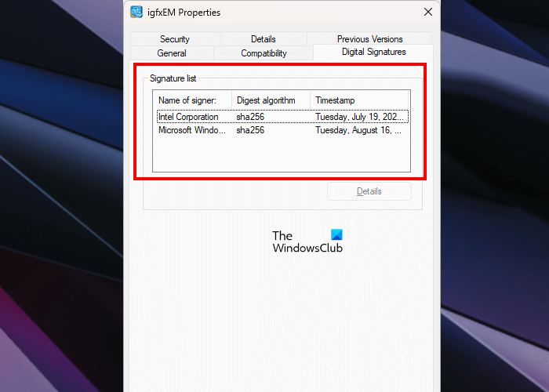Switch to the Security tab

175,39
